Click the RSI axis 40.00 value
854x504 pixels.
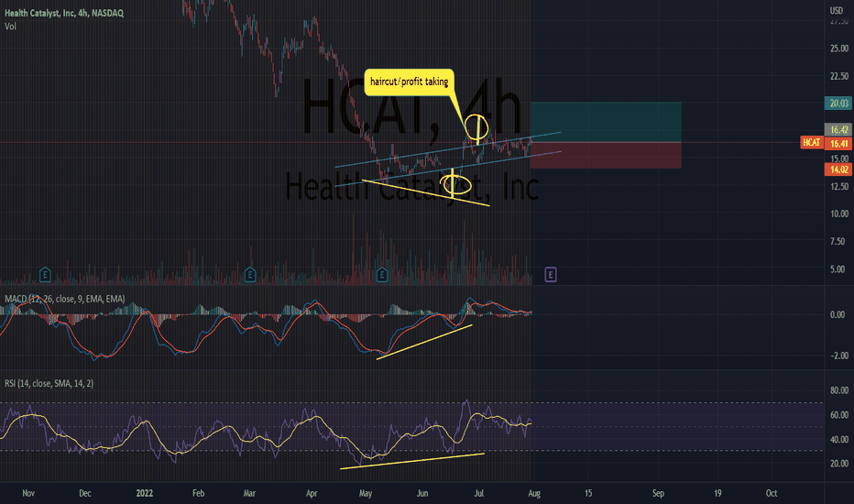(838, 439)
